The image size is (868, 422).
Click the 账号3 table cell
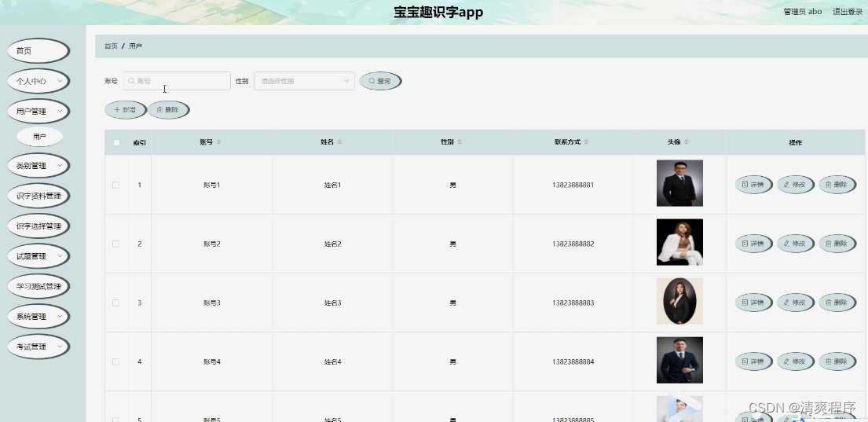[212, 303]
